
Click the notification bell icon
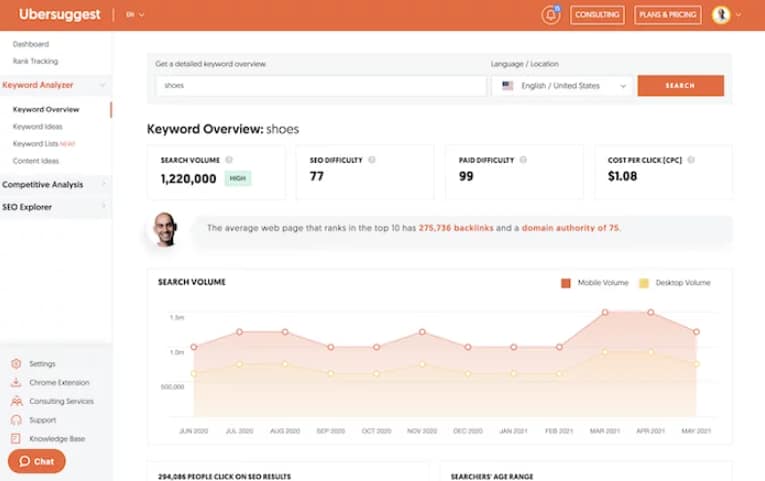click(x=550, y=15)
